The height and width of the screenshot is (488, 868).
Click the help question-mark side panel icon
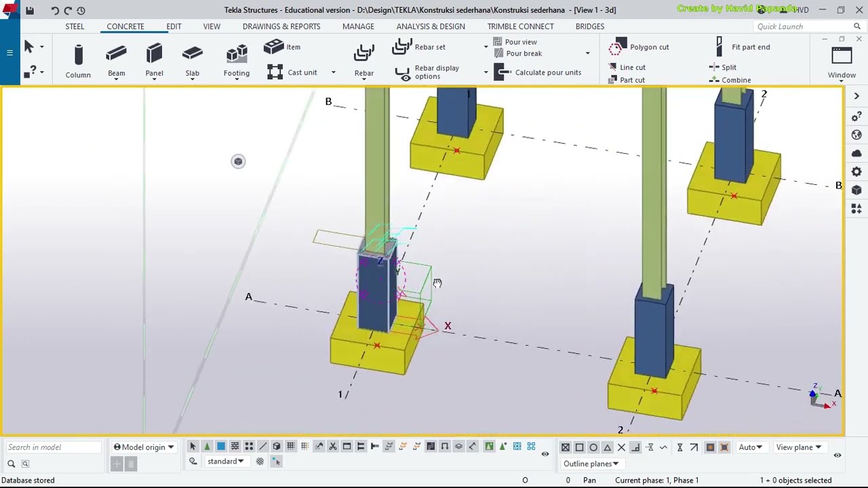(856, 117)
